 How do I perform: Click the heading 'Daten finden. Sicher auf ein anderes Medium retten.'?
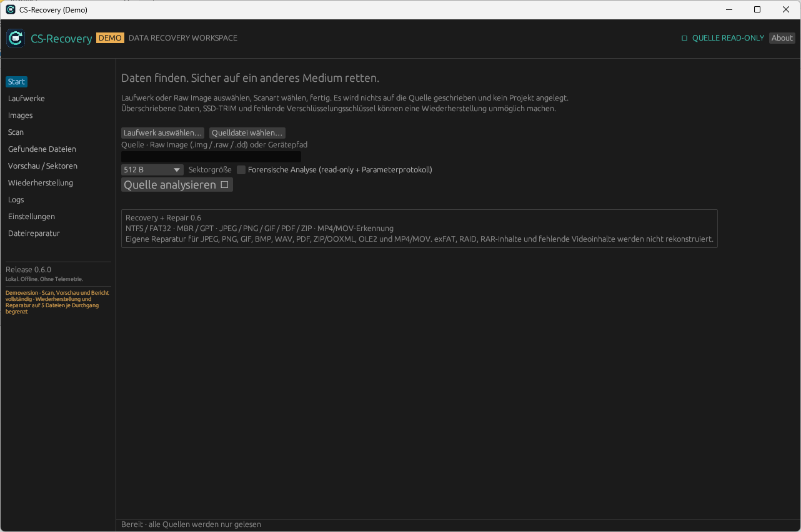click(x=250, y=79)
